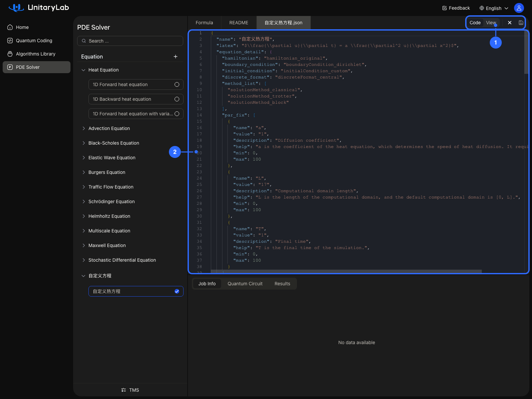Open the 1D Forward heat equation item
The image size is (532, 399).
pos(136,84)
